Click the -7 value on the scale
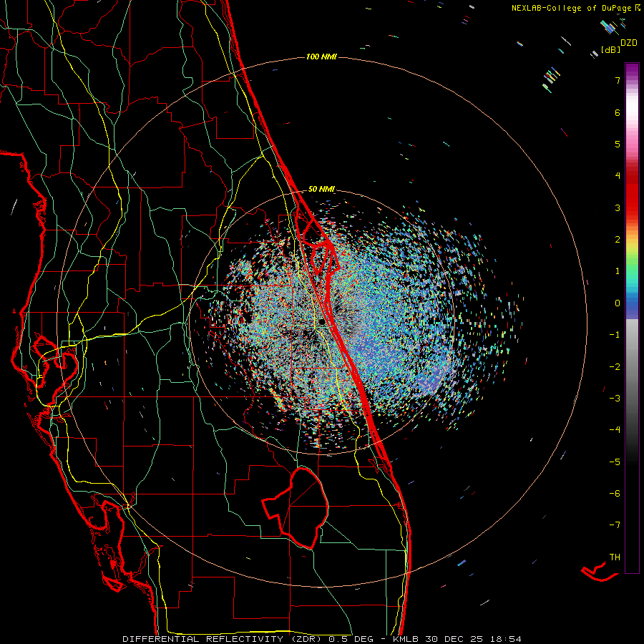Image resolution: width=644 pixels, height=644 pixels. pos(615,525)
